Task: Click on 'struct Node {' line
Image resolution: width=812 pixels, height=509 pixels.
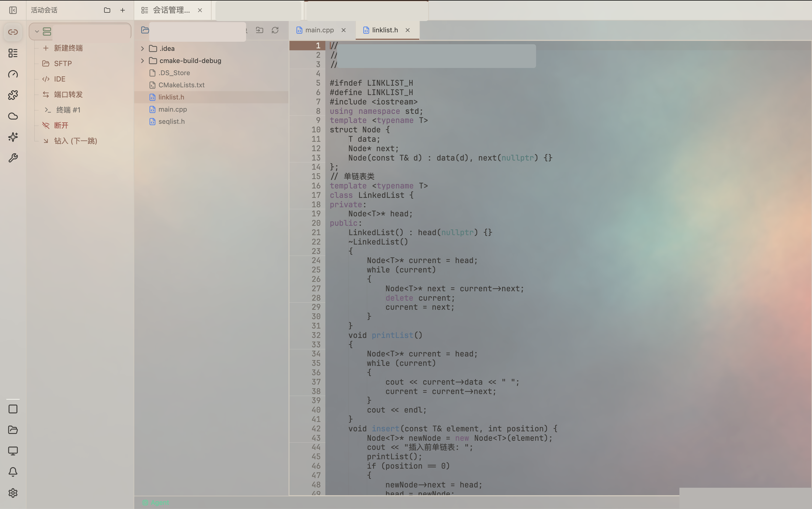Action: tap(360, 130)
